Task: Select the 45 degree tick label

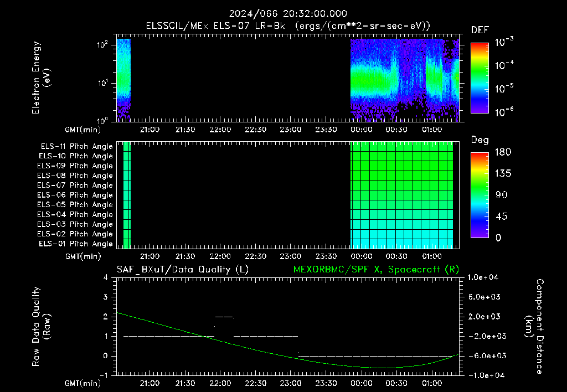Action: pyautogui.click(x=501, y=216)
